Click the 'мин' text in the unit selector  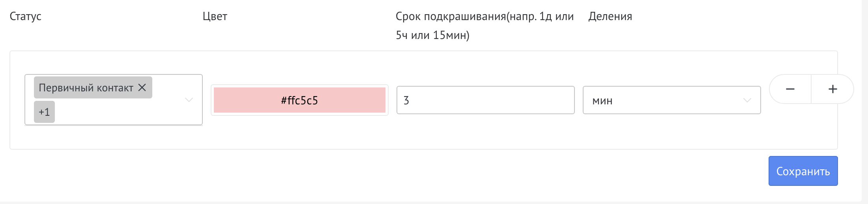pos(602,101)
